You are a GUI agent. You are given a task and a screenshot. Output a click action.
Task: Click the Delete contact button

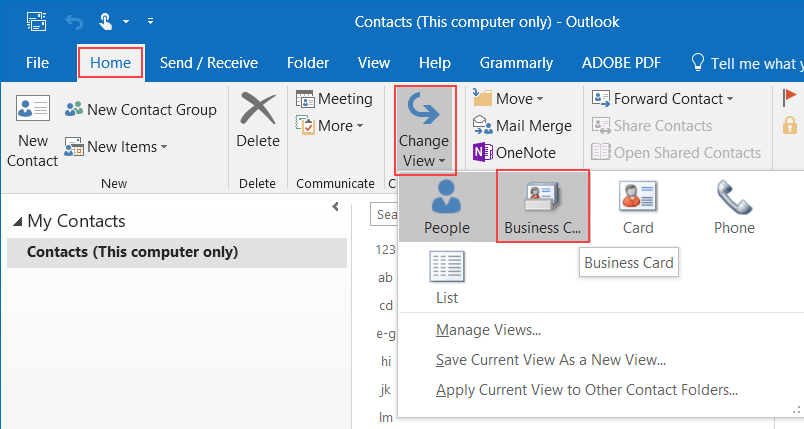point(258,120)
